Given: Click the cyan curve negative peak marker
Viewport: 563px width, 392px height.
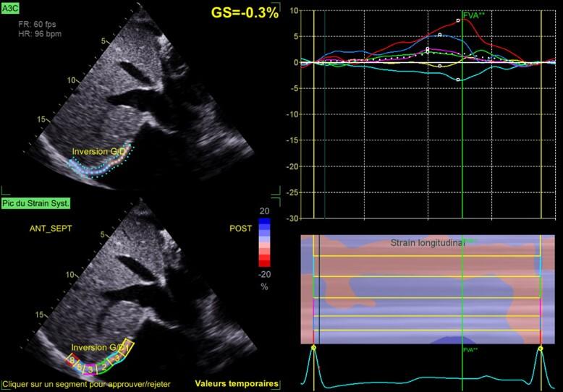Looking at the screenshot, I should (458, 80).
